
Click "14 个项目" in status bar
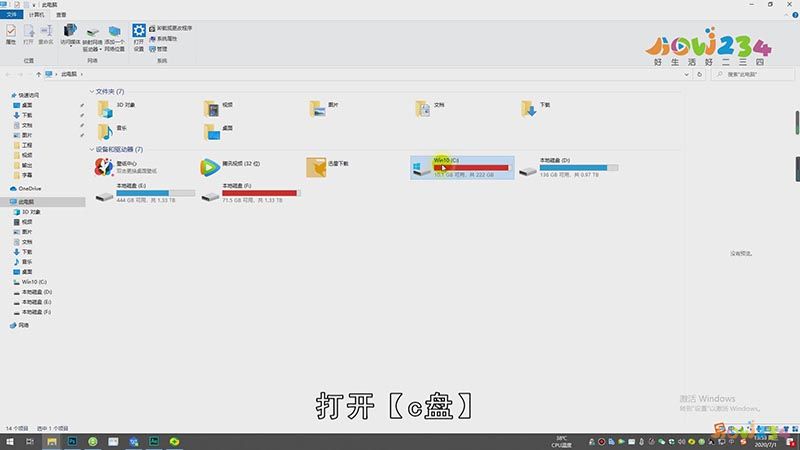16,428
